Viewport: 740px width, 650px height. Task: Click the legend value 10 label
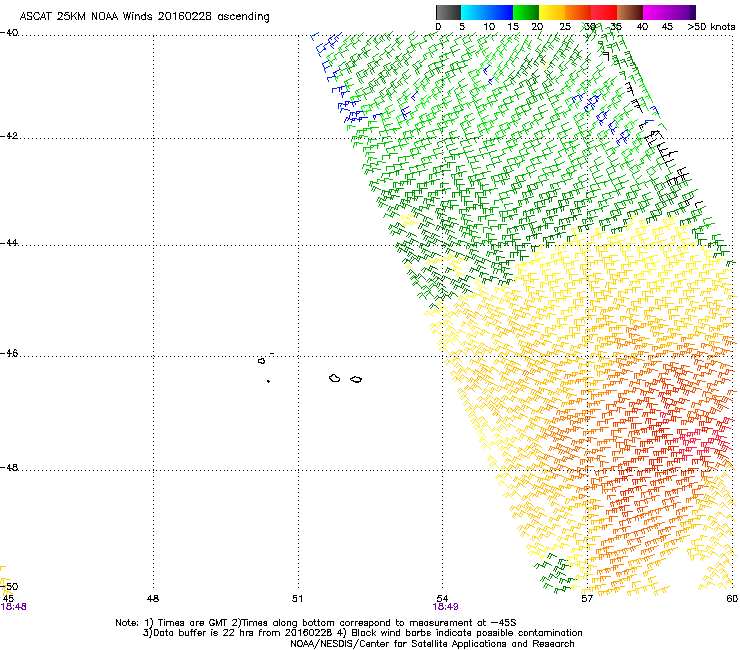click(x=489, y=27)
